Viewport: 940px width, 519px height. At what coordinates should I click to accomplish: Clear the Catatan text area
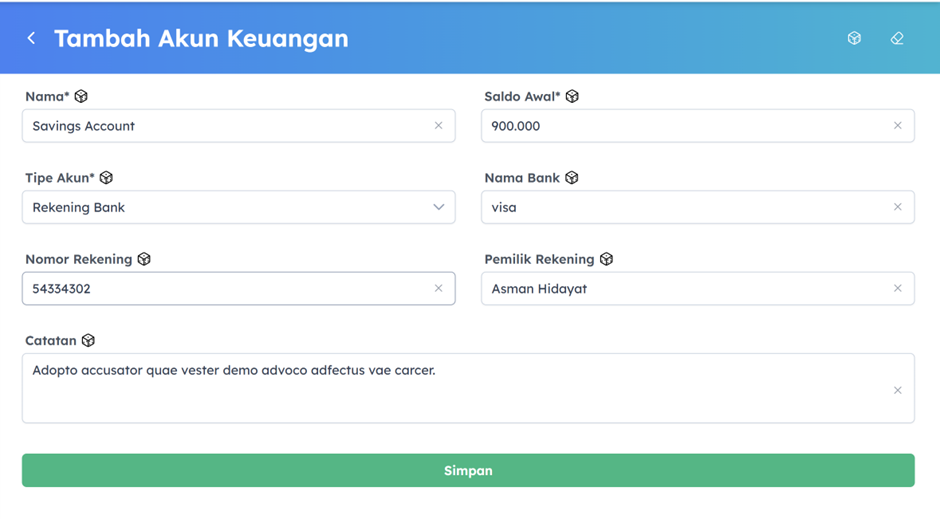click(x=897, y=390)
